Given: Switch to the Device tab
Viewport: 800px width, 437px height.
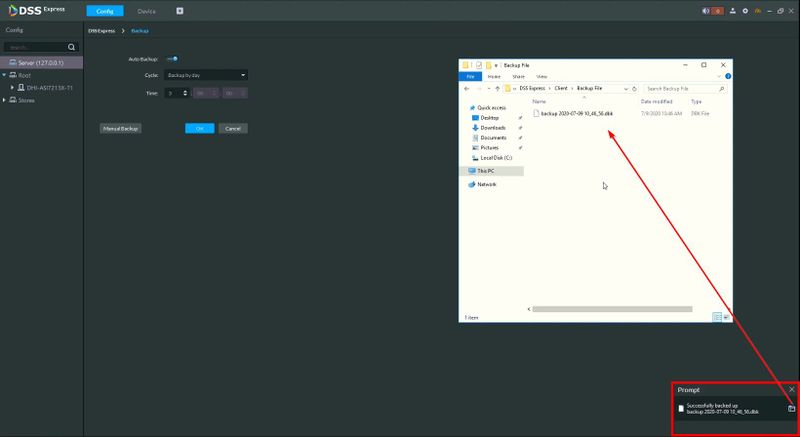Looking at the screenshot, I should 146,11.
